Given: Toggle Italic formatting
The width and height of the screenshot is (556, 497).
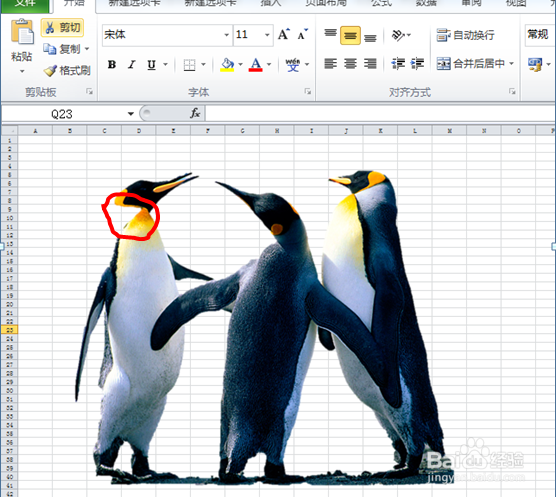Looking at the screenshot, I should [x=132, y=65].
